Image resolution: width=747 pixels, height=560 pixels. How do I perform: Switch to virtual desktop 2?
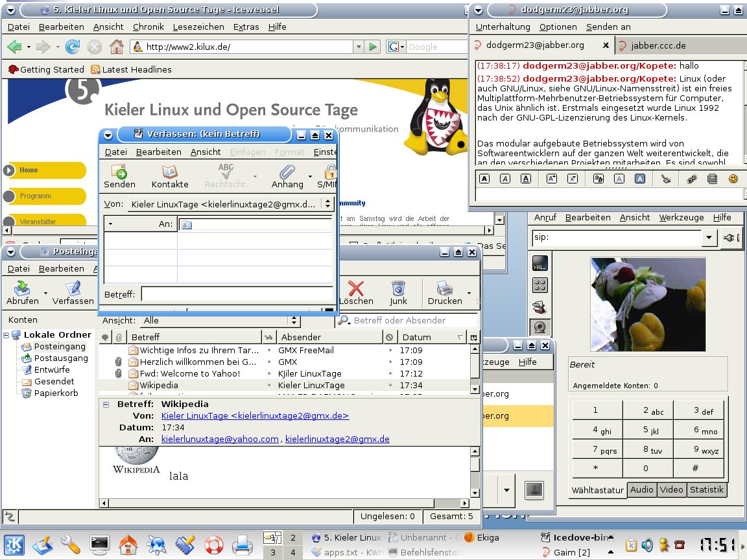293,537
